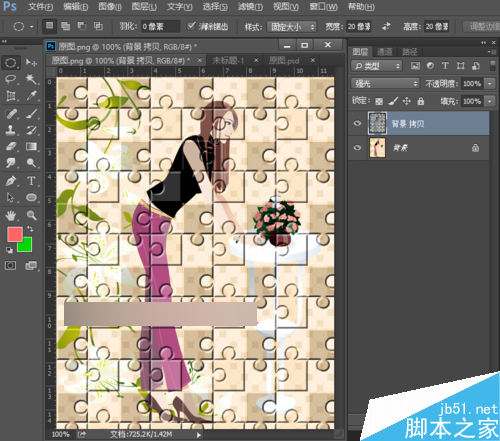The width and height of the screenshot is (500, 441).
Task: Open the 强光 blend mode dropdown
Action: [385, 83]
